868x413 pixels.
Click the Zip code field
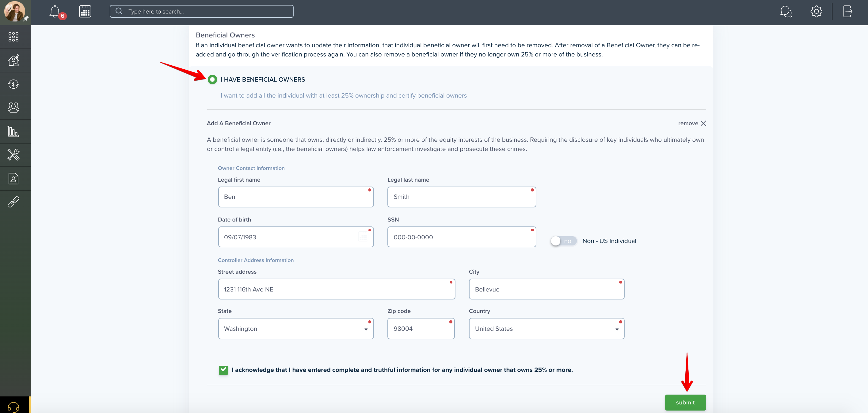click(x=421, y=329)
